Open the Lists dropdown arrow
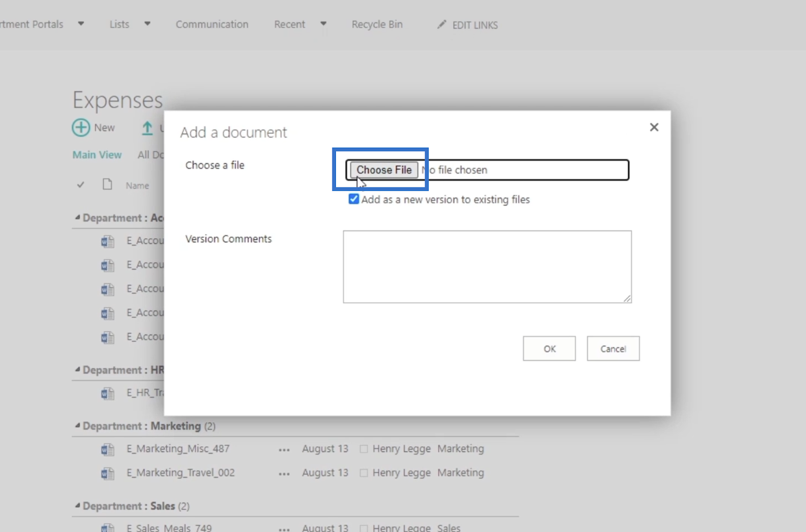 coord(147,24)
